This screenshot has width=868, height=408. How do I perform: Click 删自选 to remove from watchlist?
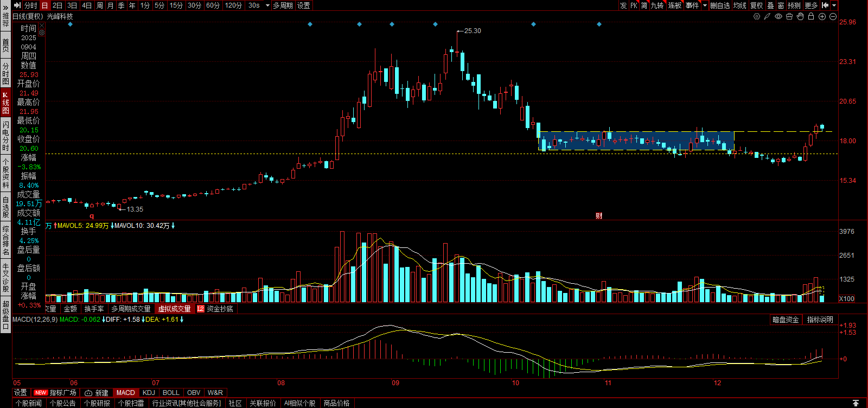tap(720, 5)
